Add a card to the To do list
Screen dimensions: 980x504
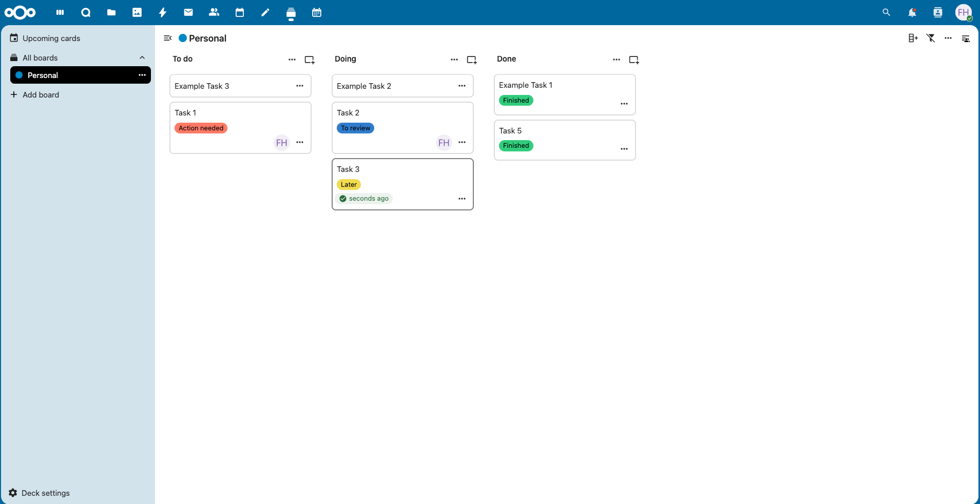point(310,60)
